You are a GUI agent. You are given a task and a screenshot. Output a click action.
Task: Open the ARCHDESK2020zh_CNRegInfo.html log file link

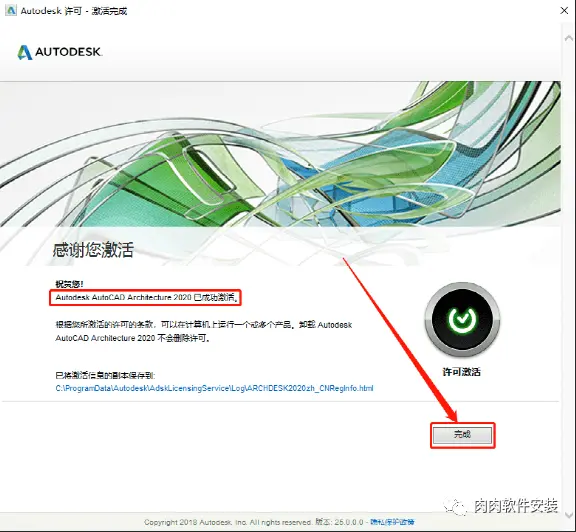point(214,388)
